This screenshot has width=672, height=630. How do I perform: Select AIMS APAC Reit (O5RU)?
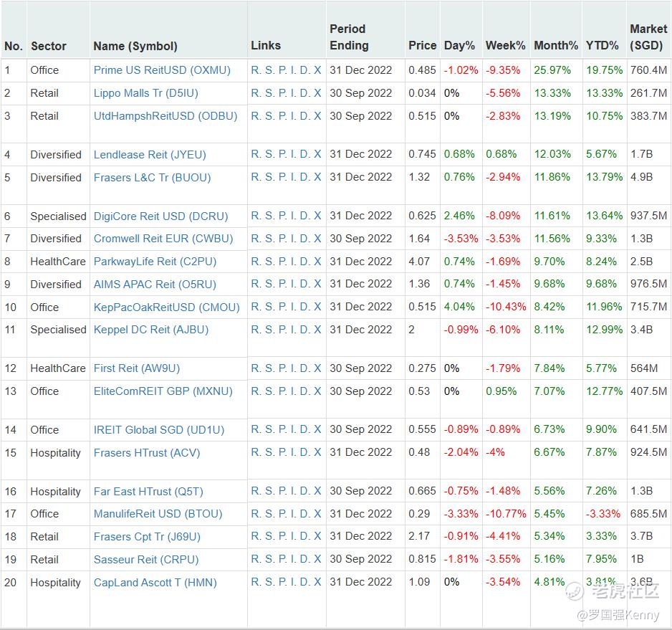click(x=155, y=285)
